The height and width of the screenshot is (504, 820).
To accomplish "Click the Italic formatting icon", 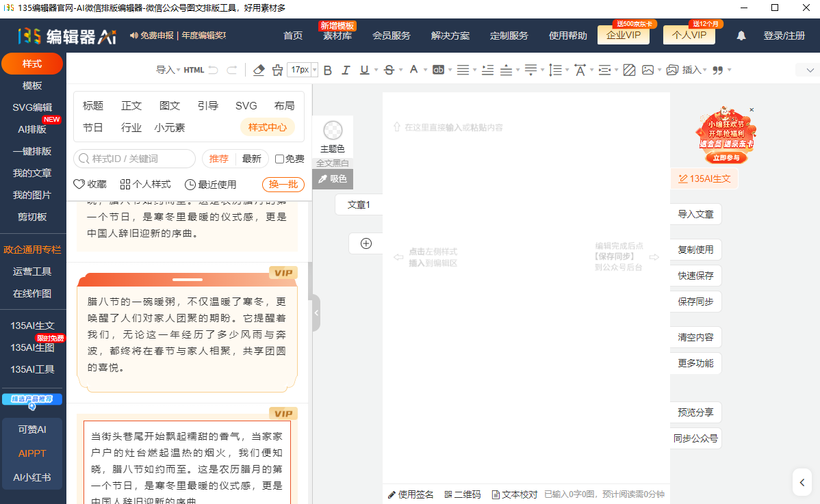I will [346, 70].
